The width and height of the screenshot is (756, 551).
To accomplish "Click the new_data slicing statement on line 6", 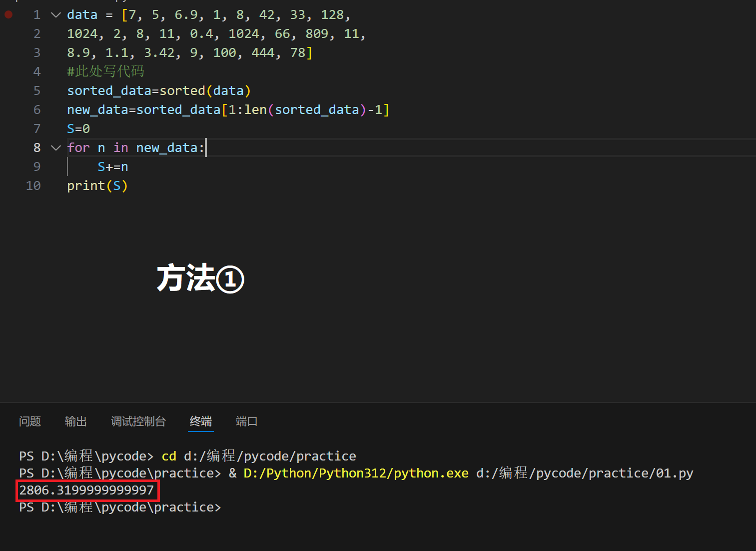I will tap(228, 109).
